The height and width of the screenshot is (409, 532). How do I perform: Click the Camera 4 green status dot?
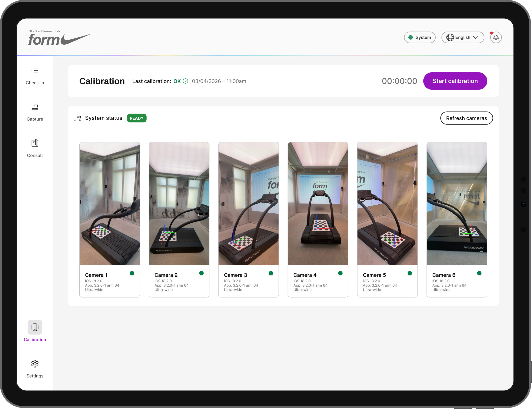pos(340,273)
